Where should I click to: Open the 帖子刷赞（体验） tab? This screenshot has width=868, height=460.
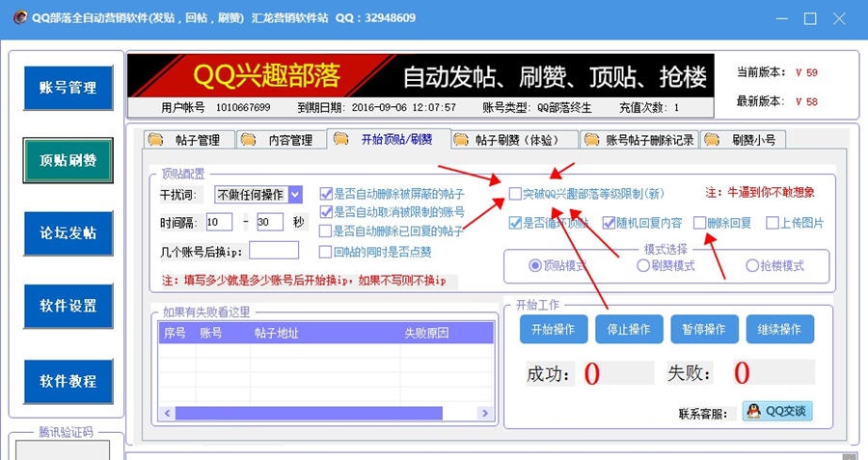pyautogui.click(x=515, y=140)
